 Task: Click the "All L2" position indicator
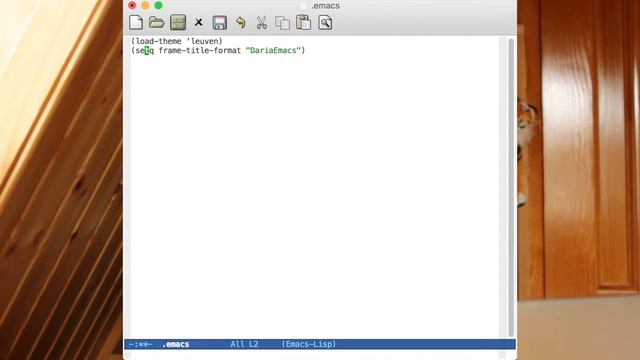tap(244, 344)
